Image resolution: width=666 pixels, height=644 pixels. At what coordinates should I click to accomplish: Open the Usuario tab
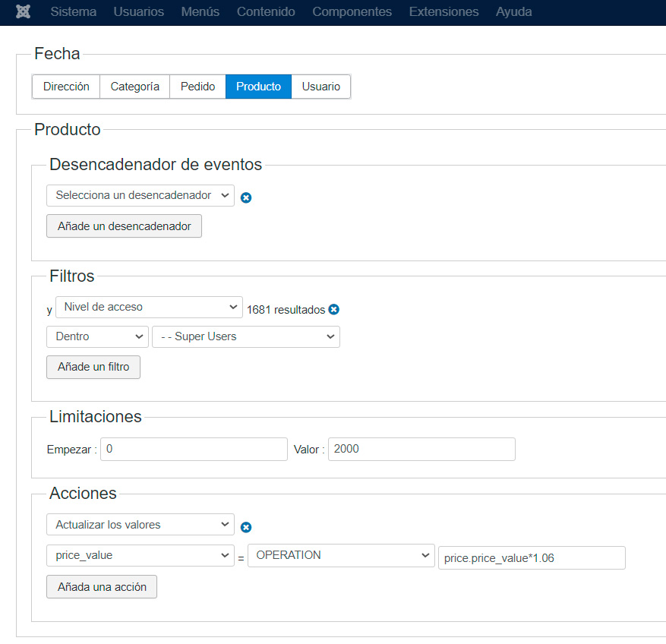click(x=320, y=87)
